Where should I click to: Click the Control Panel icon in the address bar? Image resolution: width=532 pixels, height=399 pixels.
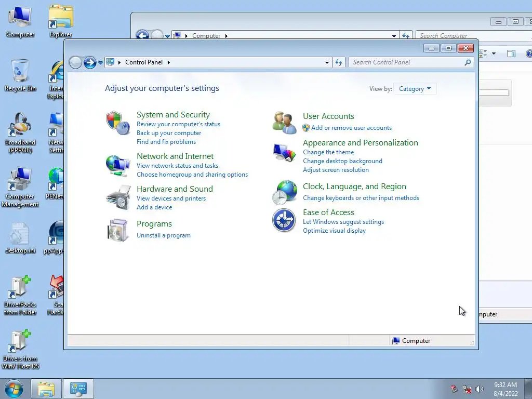[110, 62]
